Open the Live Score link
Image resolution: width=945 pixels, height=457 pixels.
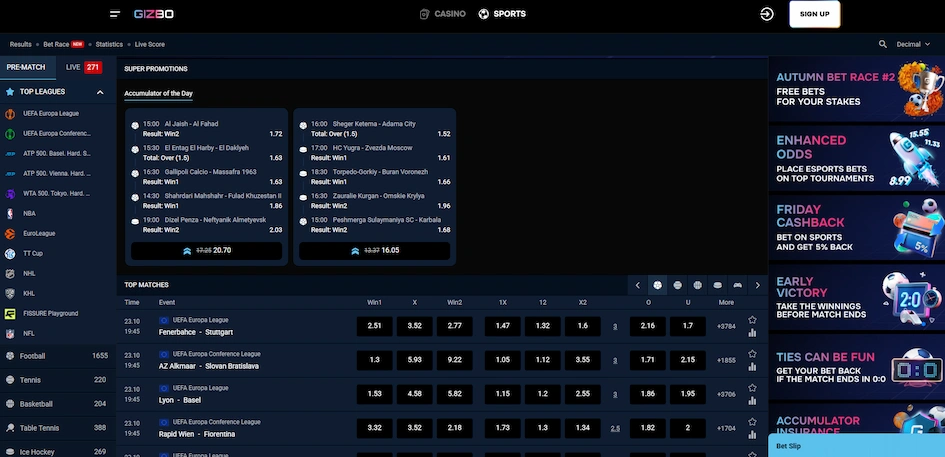tap(149, 45)
